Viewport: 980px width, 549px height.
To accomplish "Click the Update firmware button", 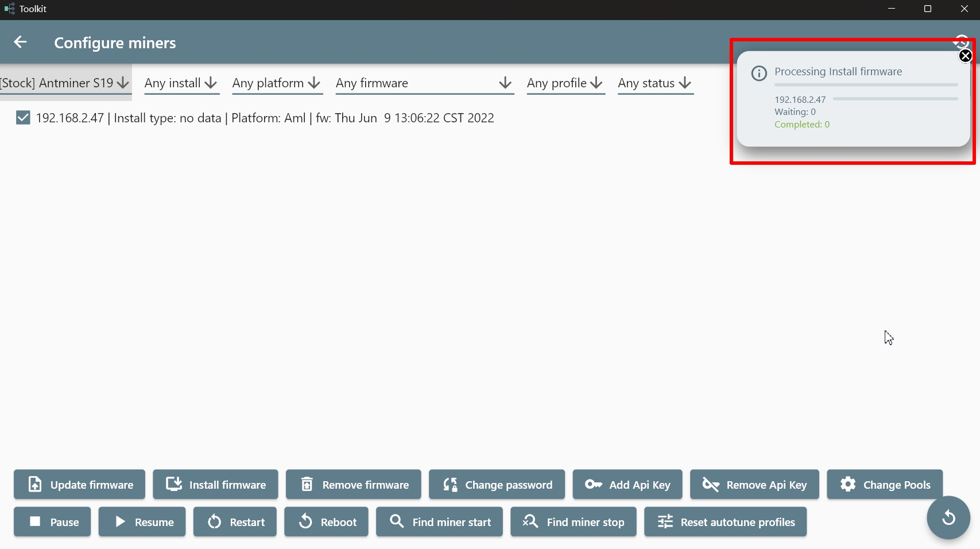I will (x=79, y=484).
